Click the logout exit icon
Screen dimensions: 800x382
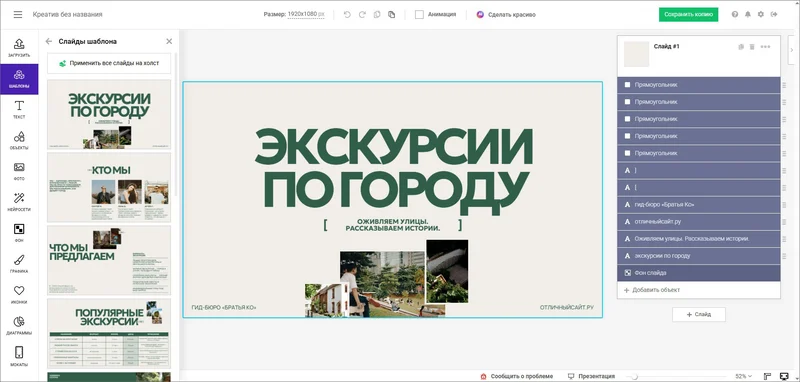coord(774,14)
